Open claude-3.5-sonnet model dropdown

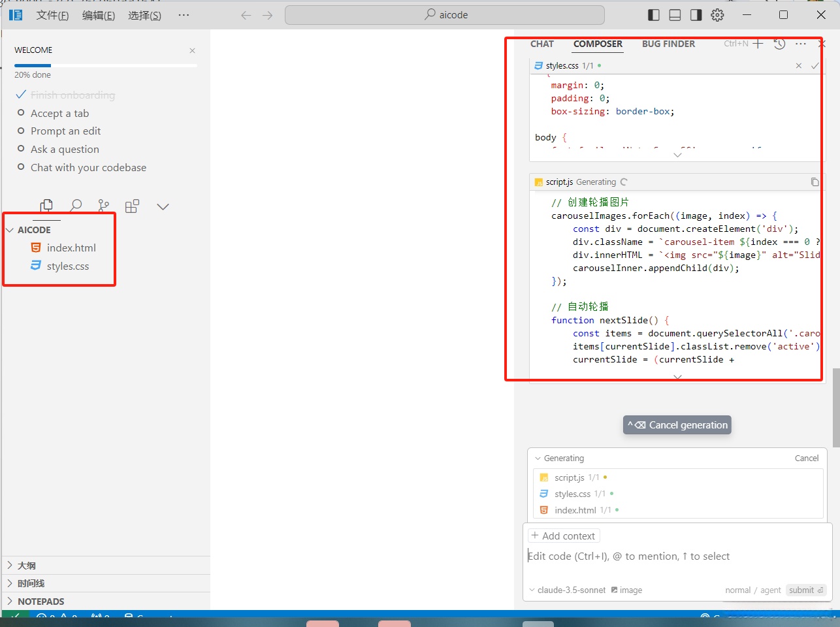[567, 590]
